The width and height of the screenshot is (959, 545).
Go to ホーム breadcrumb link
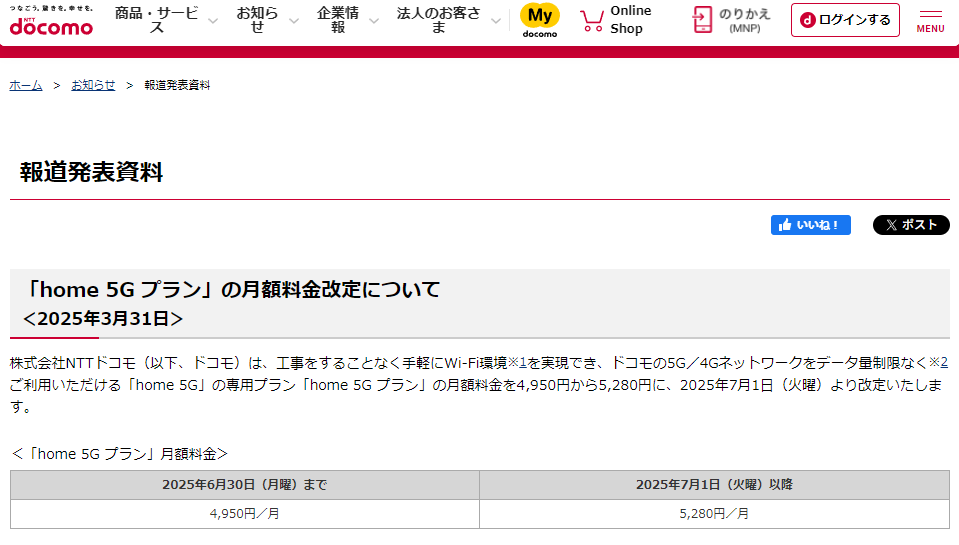click(x=26, y=85)
